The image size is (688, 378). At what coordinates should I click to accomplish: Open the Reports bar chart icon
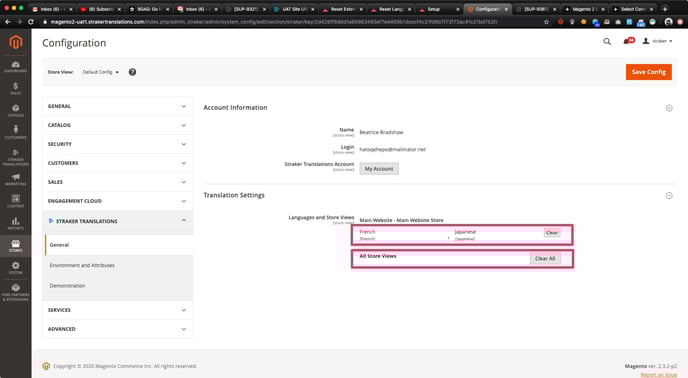click(15, 223)
